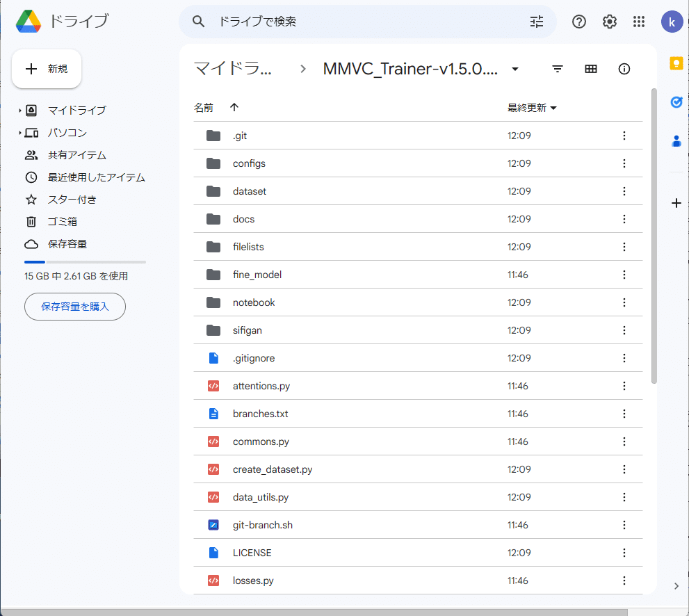The height and width of the screenshot is (616, 689).
Task: Select the data_utils.py file
Action: [x=418, y=497]
